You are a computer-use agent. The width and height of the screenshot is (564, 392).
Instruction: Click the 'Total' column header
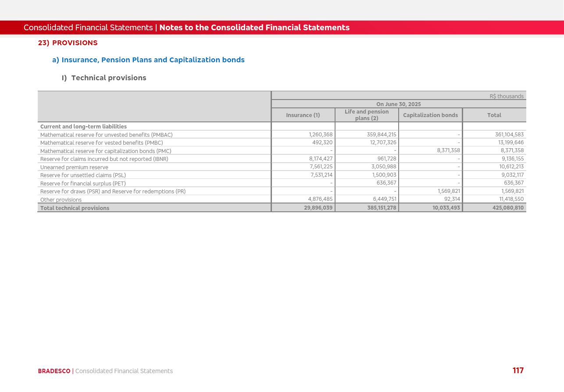tap(494, 115)
